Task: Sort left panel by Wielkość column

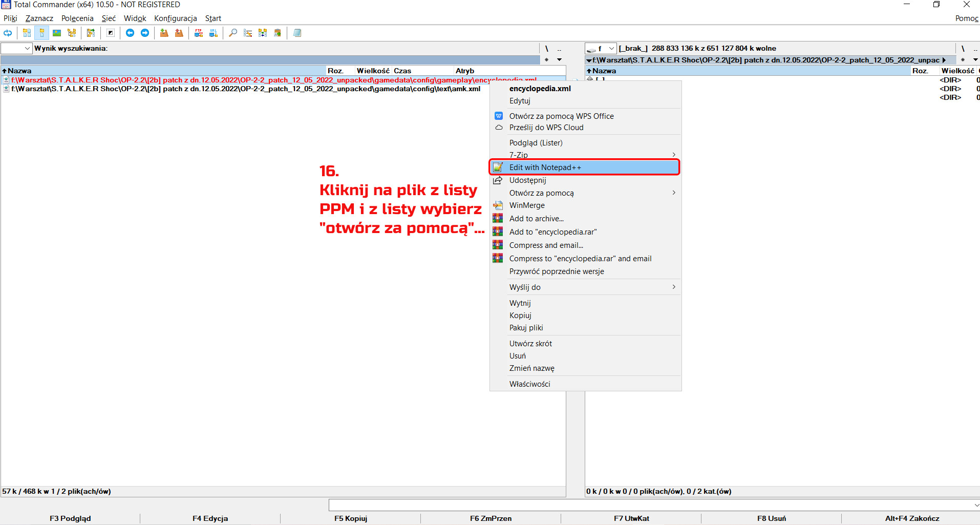Action: click(373, 71)
